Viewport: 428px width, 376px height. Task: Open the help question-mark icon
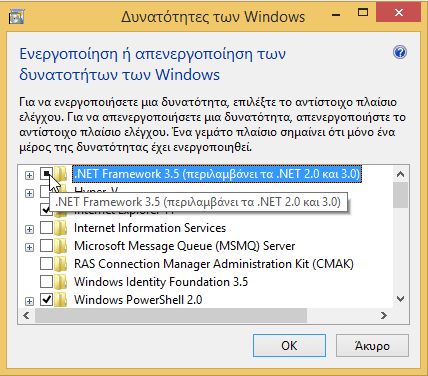pos(400,52)
